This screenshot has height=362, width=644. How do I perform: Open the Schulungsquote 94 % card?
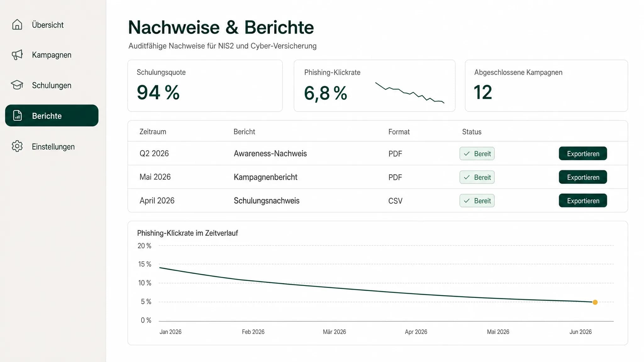(x=205, y=86)
